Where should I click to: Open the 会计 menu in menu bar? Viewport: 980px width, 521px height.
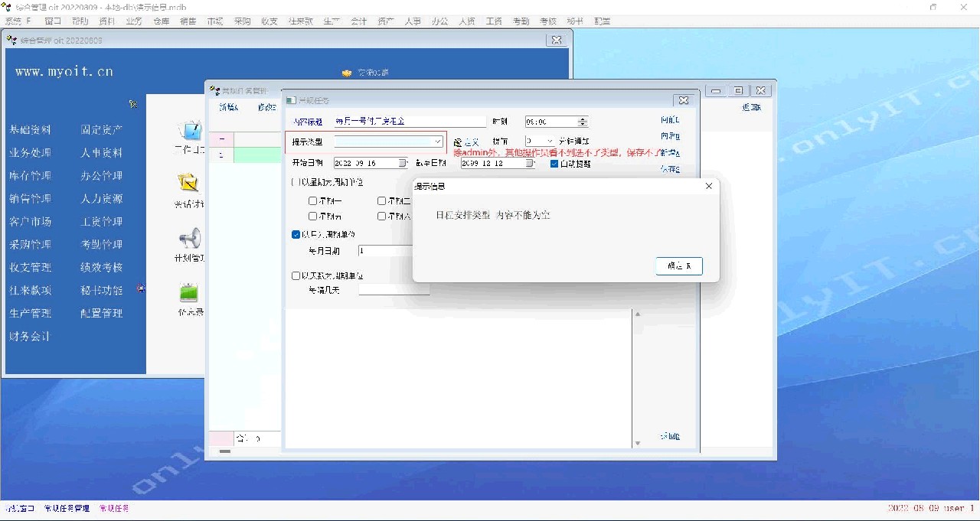[x=358, y=21]
